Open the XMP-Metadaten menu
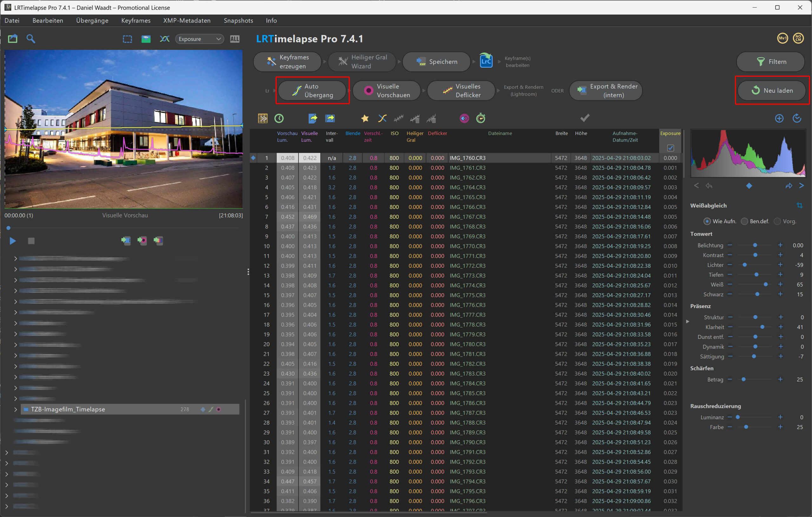This screenshot has width=812, height=517. pos(187,21)
